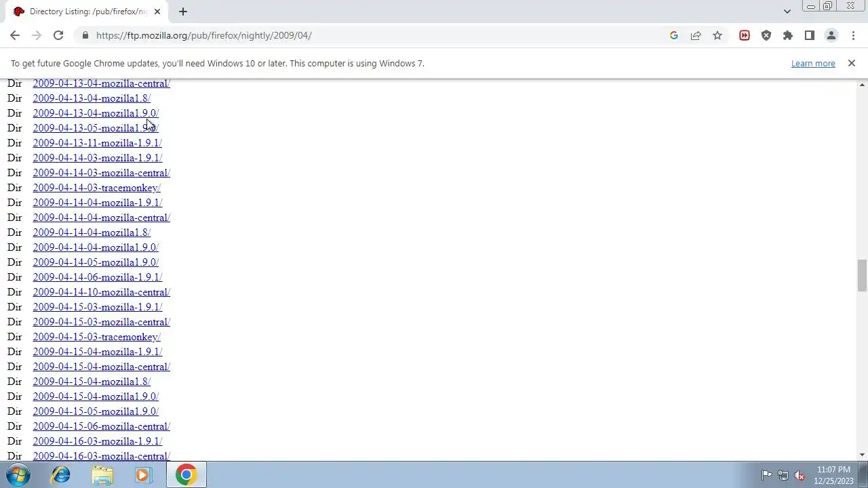Open the Chrome three-dot menu
This screenshot has height=488, width=868.
(x=853, y=35)
